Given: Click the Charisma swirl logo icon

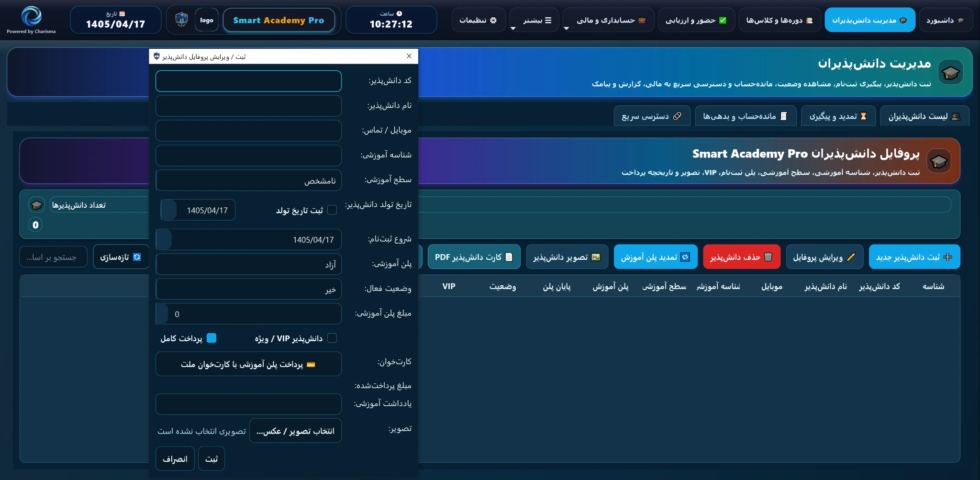Looking at the screenshot, I should pos(32,16).
